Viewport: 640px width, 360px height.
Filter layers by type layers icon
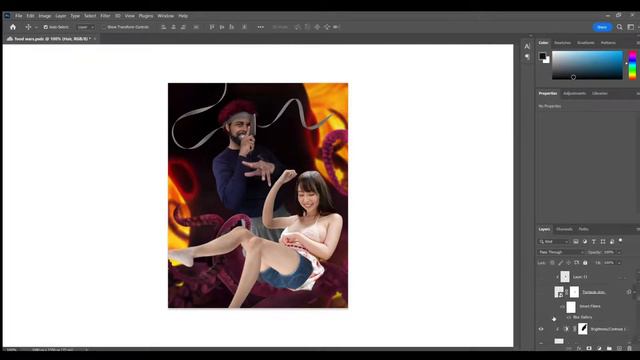coord(593,242)
